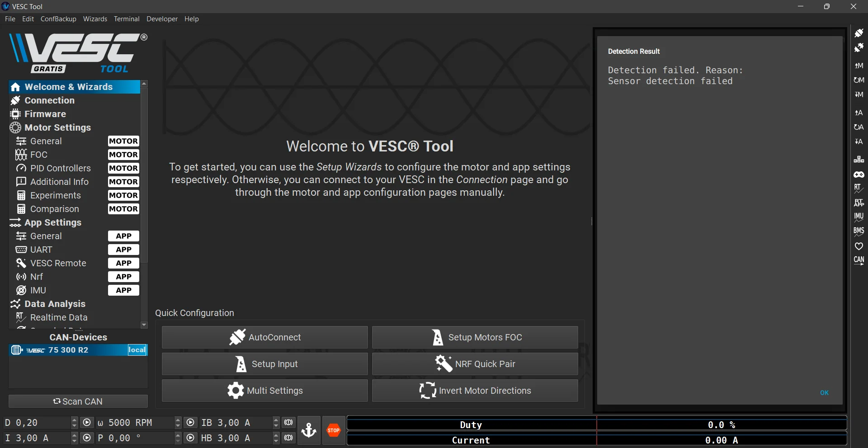
Task: Click the icon right of HB 3,00 A
Action: pos(288,438)
